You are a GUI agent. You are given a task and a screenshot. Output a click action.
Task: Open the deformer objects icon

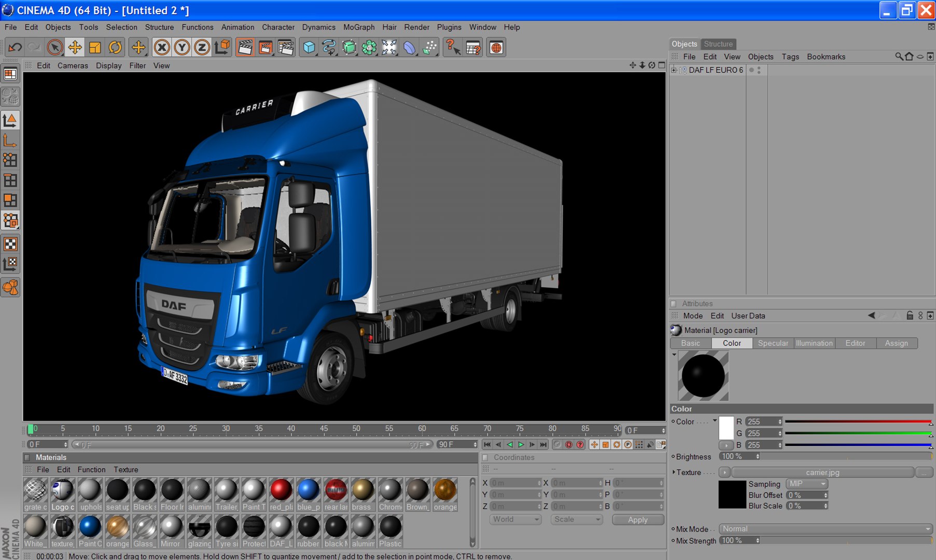tap(410, 48)
